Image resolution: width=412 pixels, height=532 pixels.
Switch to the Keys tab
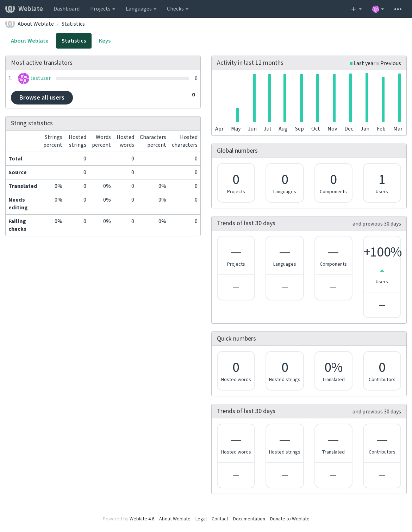[105, 41]
